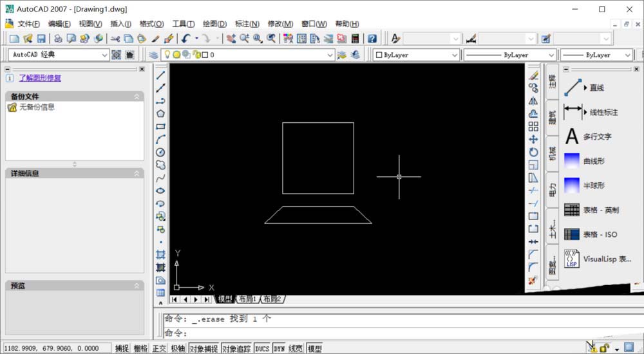This screenshot has height=354, width=644.
Task: Collapse the 备份文件 panel section
Action: click(137, 97)
